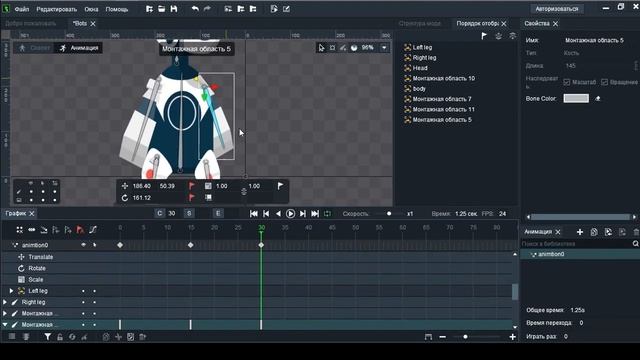Expand the Left leg timeline row

(x=11, y=291)
